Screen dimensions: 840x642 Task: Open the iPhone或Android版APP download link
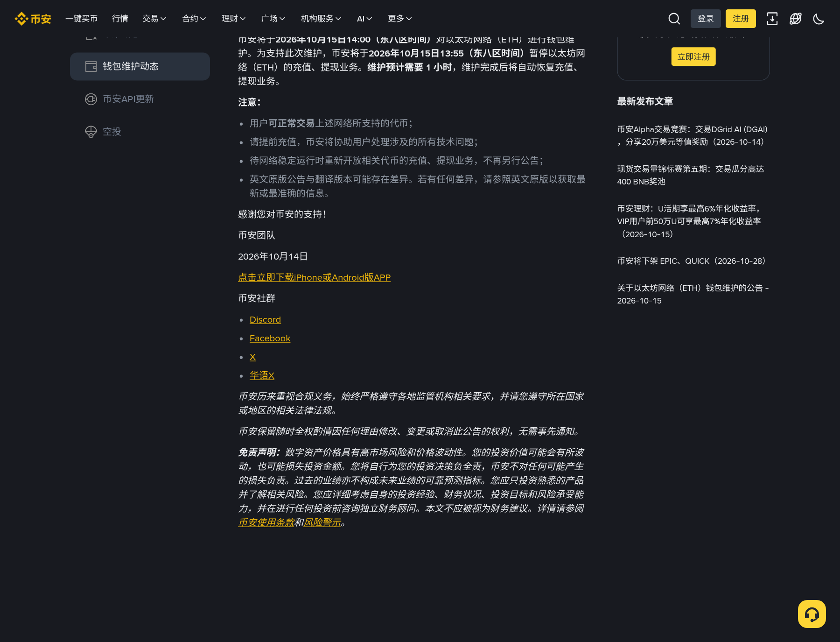click(x=314, y=277)
